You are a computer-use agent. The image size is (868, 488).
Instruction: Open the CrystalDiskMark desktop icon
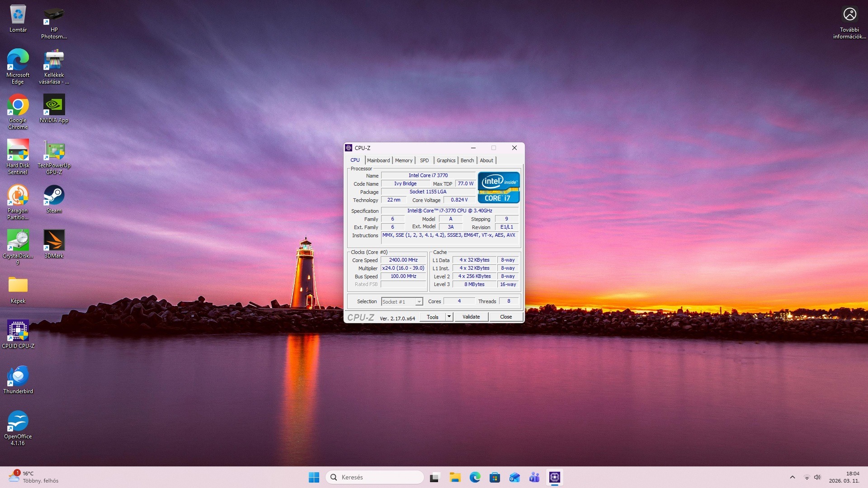(x=18, y=241)
